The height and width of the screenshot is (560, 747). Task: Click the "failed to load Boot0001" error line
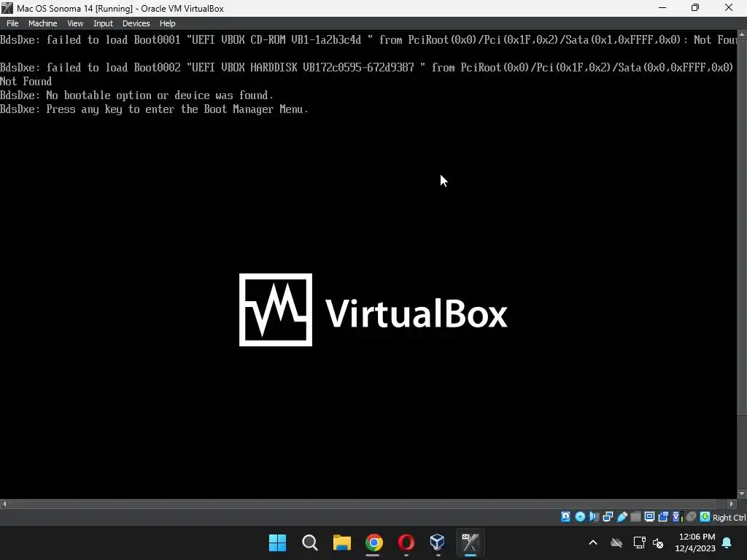368,40
